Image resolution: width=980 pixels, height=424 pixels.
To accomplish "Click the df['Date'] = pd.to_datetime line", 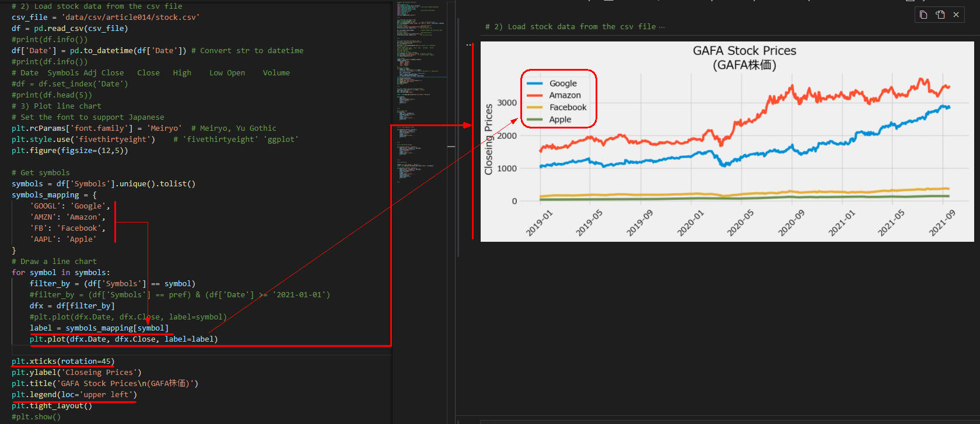I will [99, 51].
